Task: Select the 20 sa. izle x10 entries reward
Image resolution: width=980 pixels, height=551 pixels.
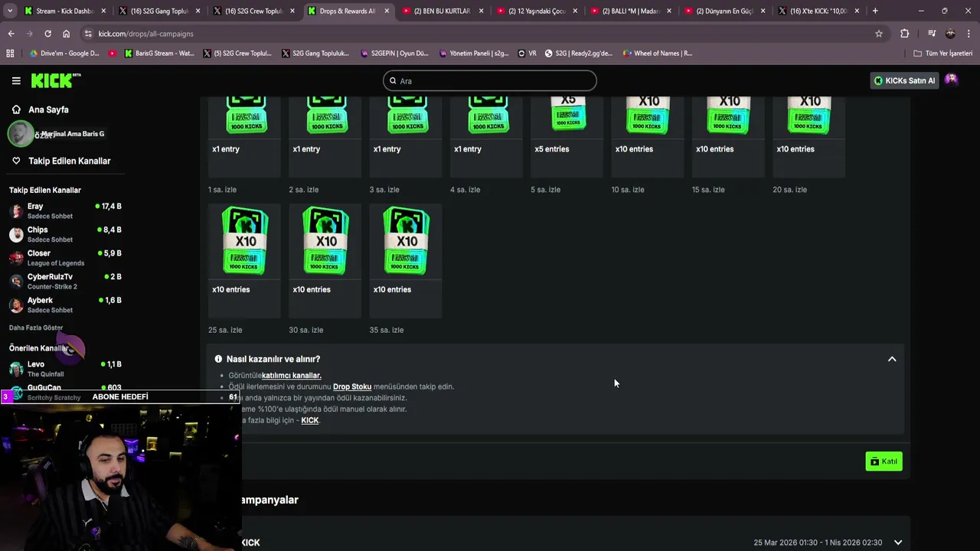Action: pyautogui.click(x=809, y=136)
